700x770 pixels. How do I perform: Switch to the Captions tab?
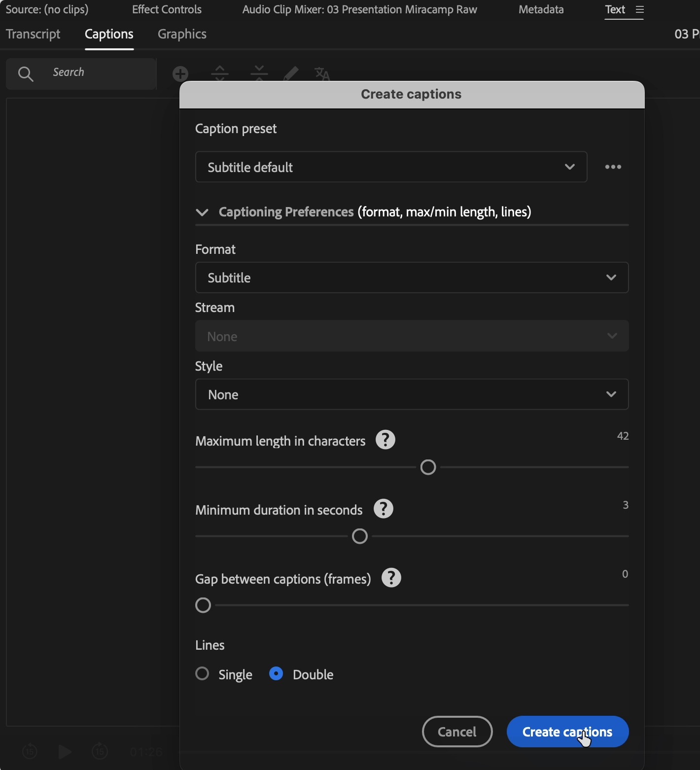[x=109, y=34]
